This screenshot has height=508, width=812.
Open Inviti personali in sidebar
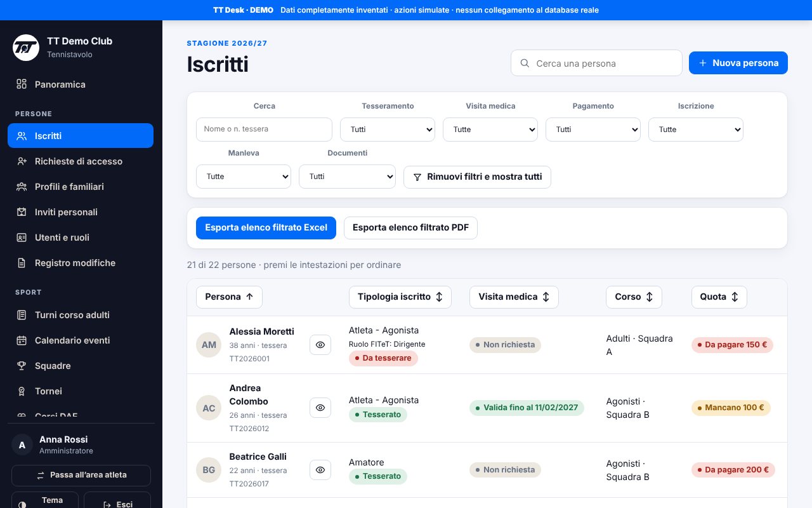click(x=81, y=212)
